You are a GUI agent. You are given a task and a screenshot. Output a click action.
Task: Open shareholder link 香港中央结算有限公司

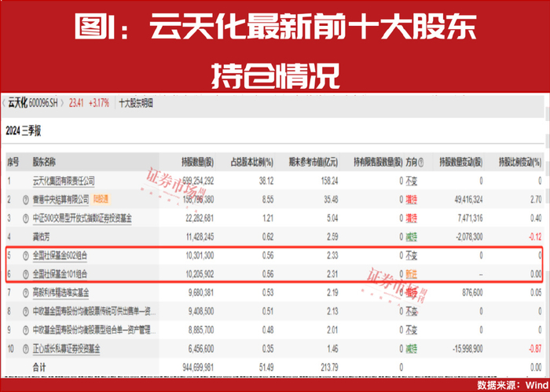61,200
